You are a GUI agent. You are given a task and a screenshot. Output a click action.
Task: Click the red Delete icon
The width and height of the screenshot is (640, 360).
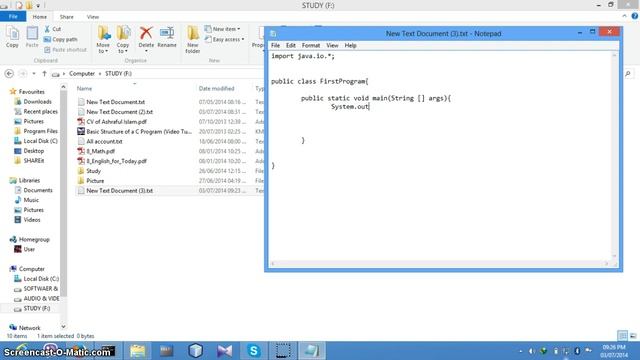[146, 33]
